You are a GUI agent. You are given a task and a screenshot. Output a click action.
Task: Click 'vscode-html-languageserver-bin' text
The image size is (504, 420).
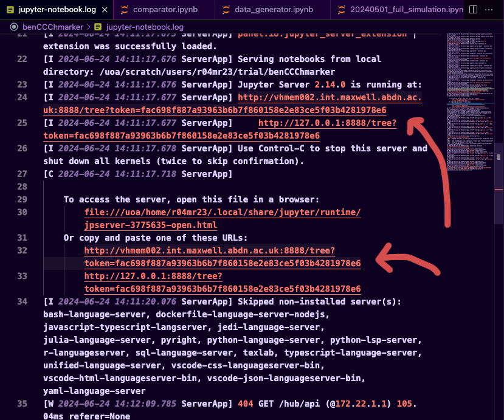pyautogui.click(x=120, y=378)
